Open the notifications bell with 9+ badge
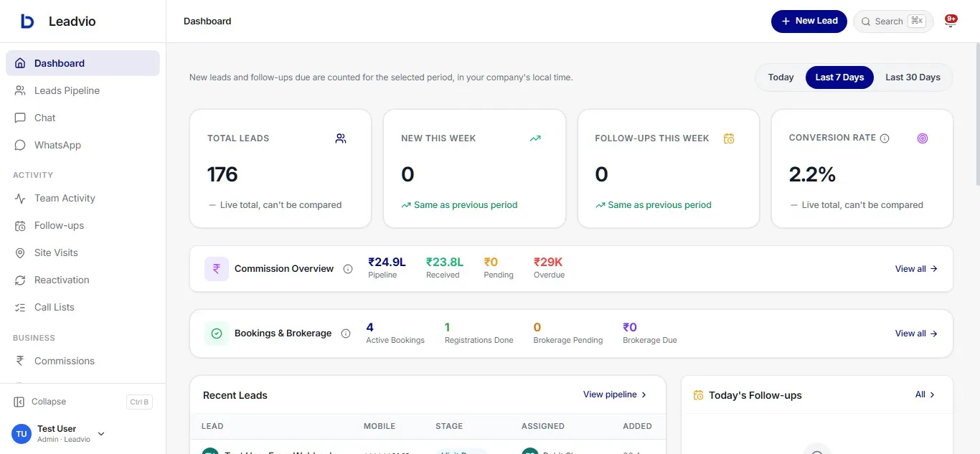Viewport: 980px width, 454px height. (951, 22)
